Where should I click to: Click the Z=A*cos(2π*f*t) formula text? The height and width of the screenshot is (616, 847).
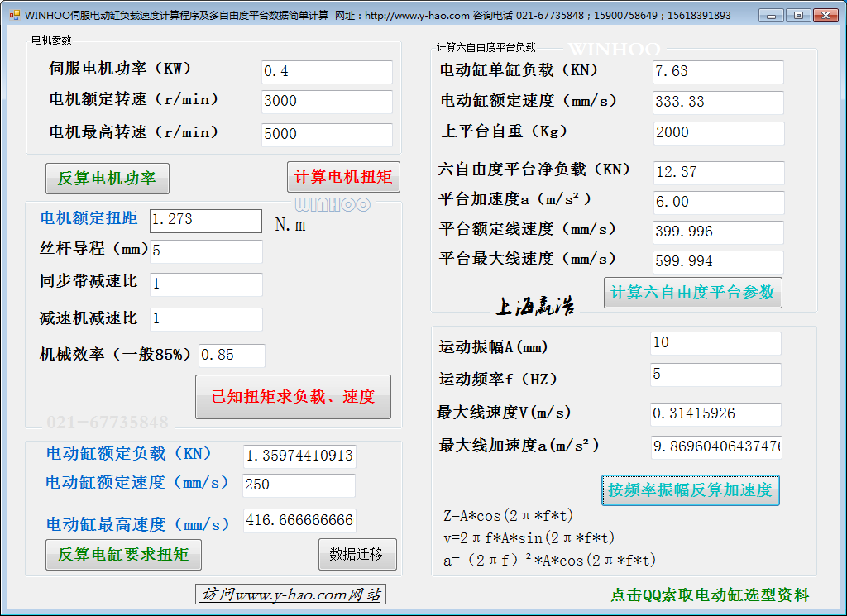click(x=508, y=516)
